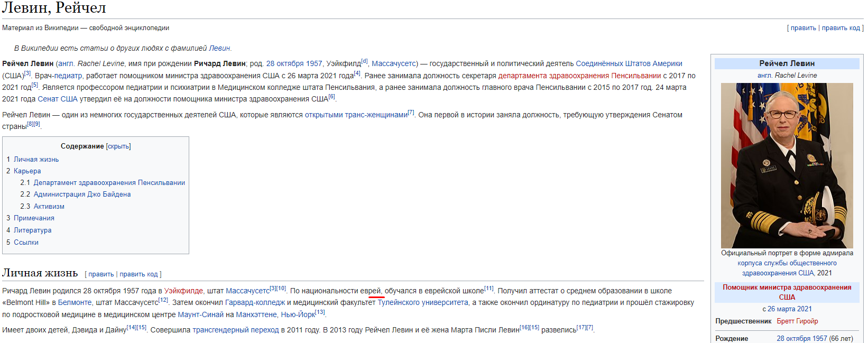Select 'Департамент здравоохранения Пенсильвании' contents entry
The image size is (868, 343).
[109, 183]
